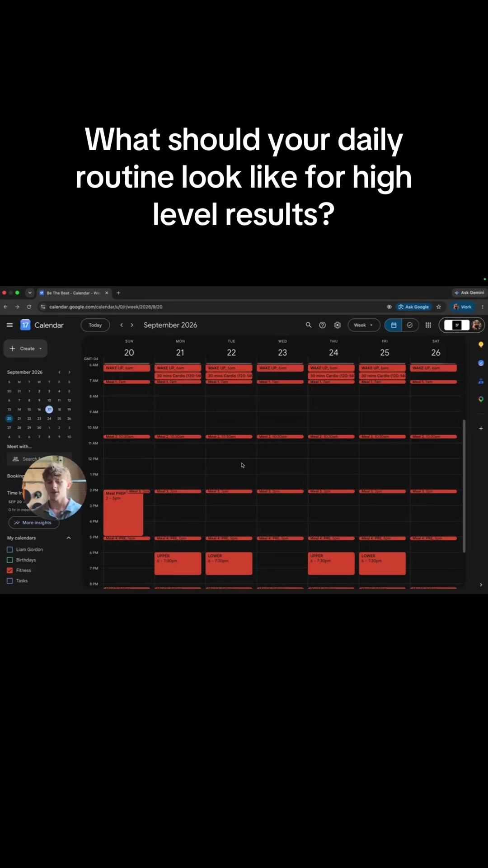Show the side panel chevron
488x868 pixels.
[x=481, y=585]
